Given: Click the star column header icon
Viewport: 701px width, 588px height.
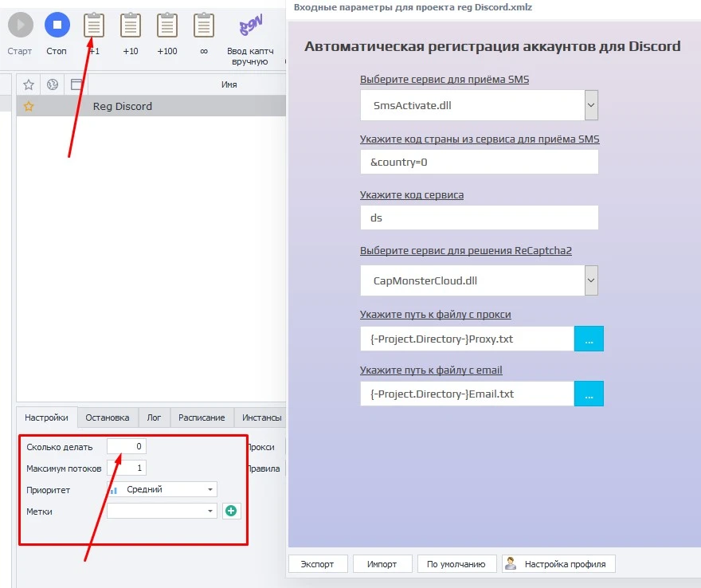Looking at the screenshot, I should (29, 84).
